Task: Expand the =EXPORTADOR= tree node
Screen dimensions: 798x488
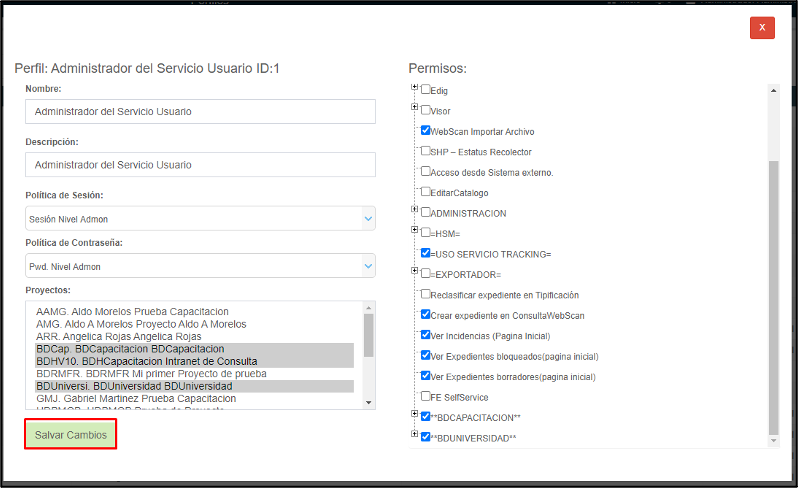Action: [x=414, y=273]
